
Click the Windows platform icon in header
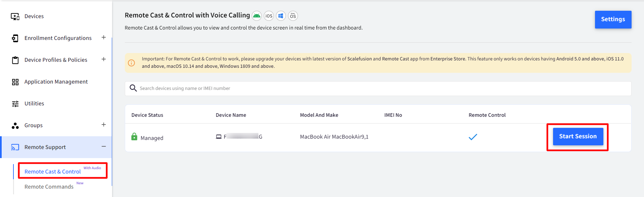281,16
